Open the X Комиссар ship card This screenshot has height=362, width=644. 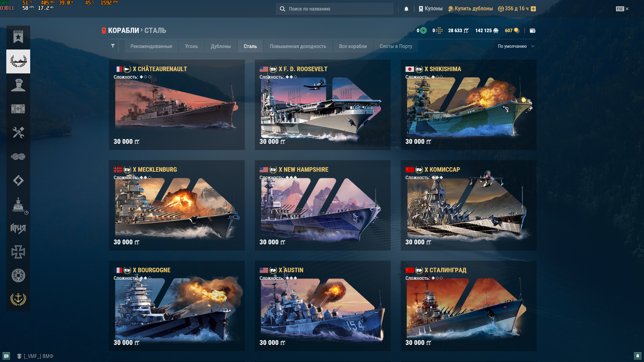click(x=468, y=205)
